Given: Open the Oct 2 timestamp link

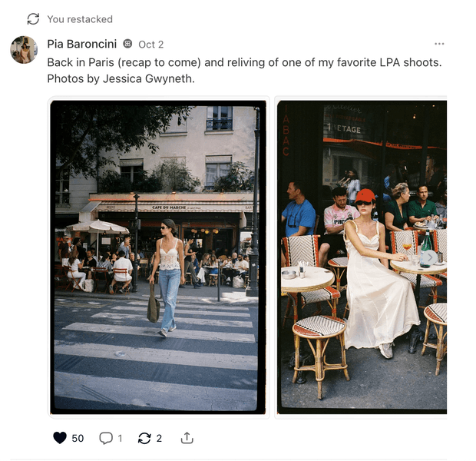Looking at the screenshot, I should pyautogui.click(x=151, y=45).
